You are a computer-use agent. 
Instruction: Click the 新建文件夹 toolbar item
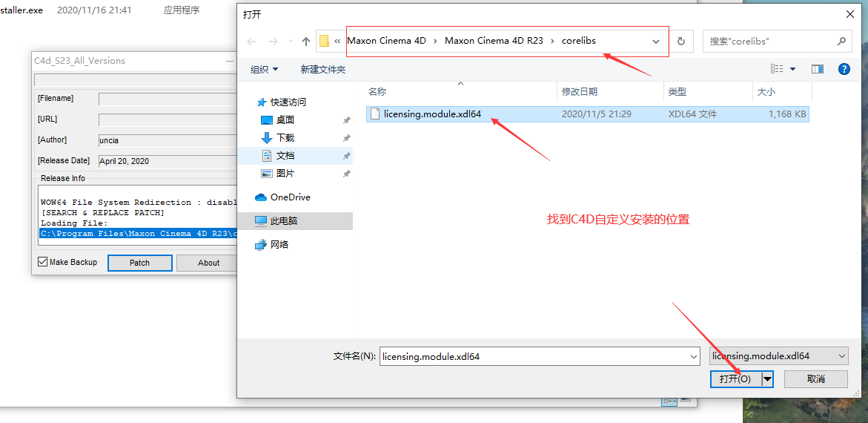(x=322, y=69)
